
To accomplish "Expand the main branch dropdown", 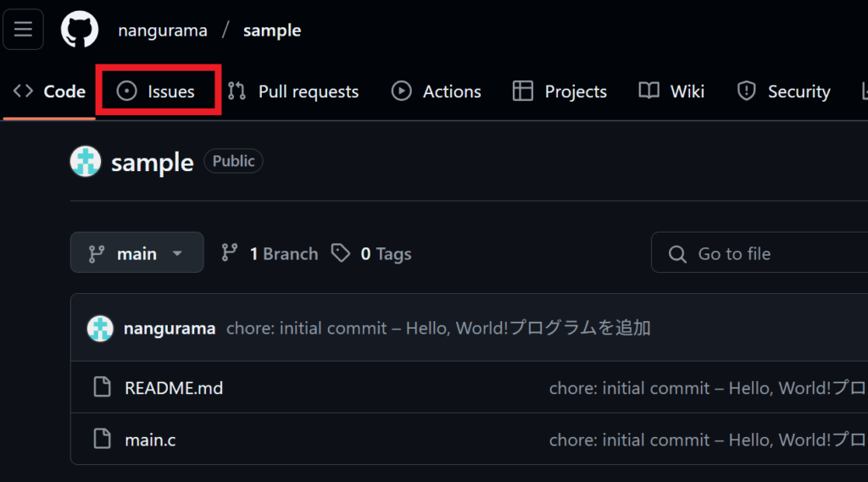I will [136, 252].
